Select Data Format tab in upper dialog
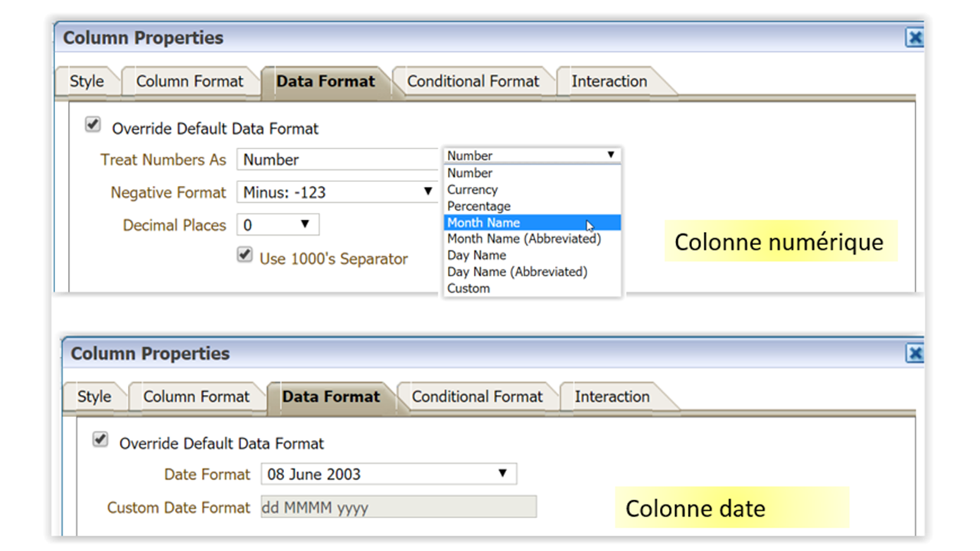The image size is (980, 551). pyautogui.click(x=326, y=81)
